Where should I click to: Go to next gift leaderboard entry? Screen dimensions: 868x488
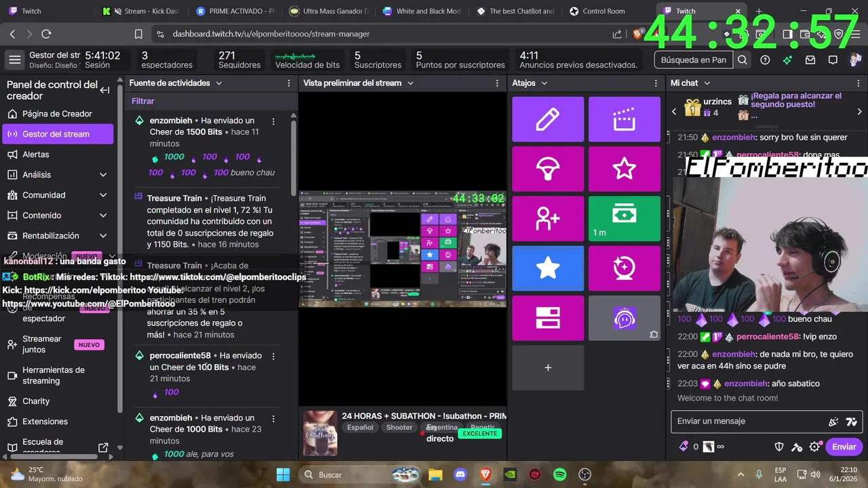click(x=859, y=111)
